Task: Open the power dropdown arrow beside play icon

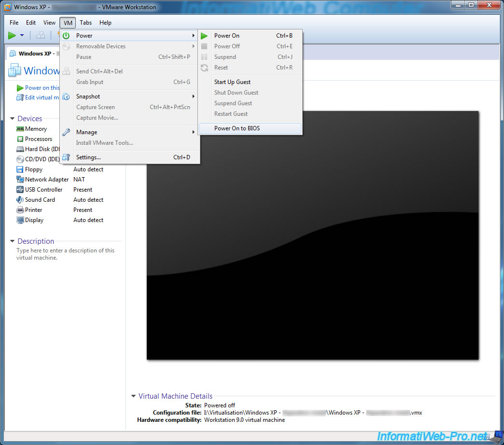Action: (x=22, y=35)
